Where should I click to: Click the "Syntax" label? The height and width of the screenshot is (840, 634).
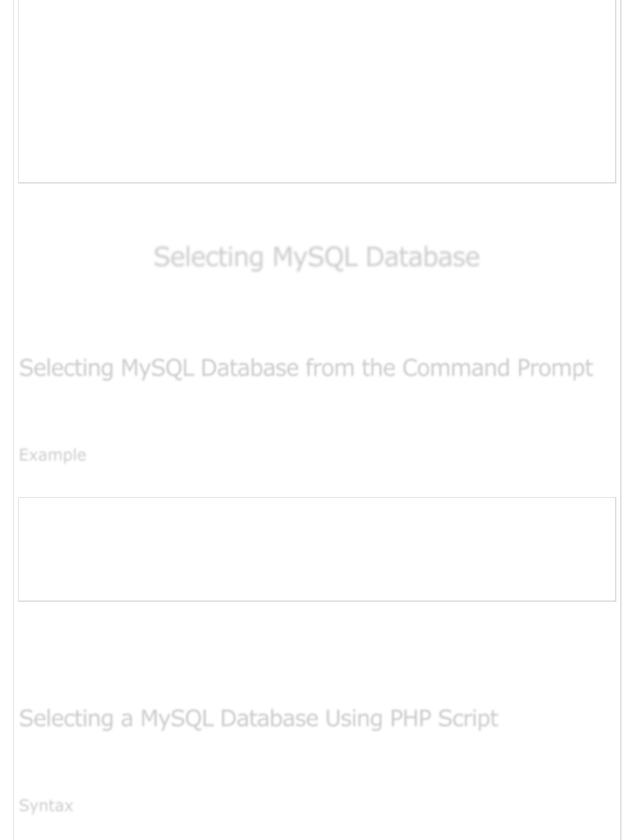pyautogui.click(x=46, y=806)
